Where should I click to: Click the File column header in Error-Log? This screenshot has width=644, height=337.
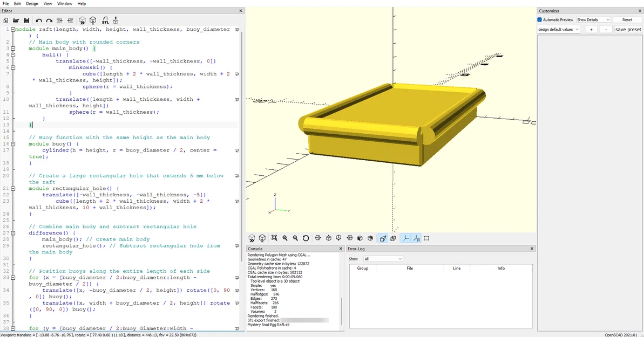[410, 269]
